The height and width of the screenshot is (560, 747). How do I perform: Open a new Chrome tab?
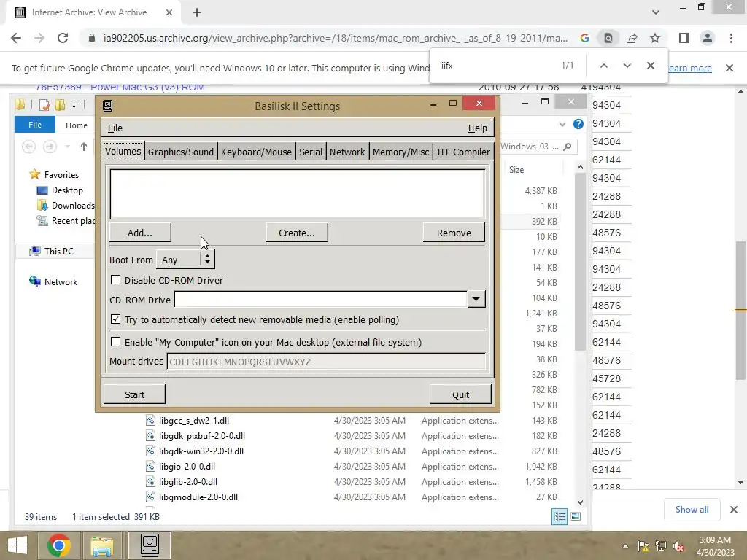click(x=197, y=13)
